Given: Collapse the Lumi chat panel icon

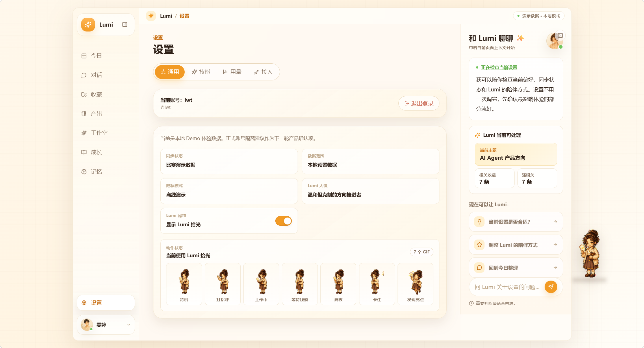Looking at the screenshot, I should (x=560, y=35).
